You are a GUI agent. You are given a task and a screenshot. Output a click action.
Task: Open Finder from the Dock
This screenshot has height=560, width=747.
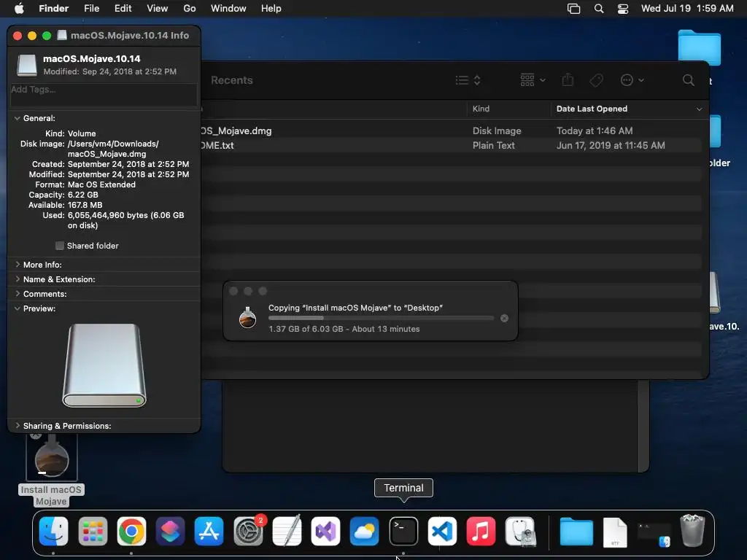pyautogui.click(x=53, y=531)
